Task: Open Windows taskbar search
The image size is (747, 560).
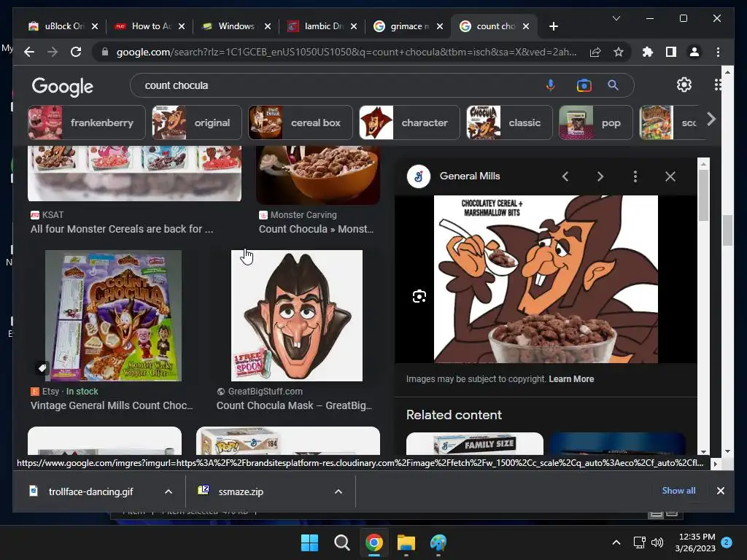Action: pos(341,542)
